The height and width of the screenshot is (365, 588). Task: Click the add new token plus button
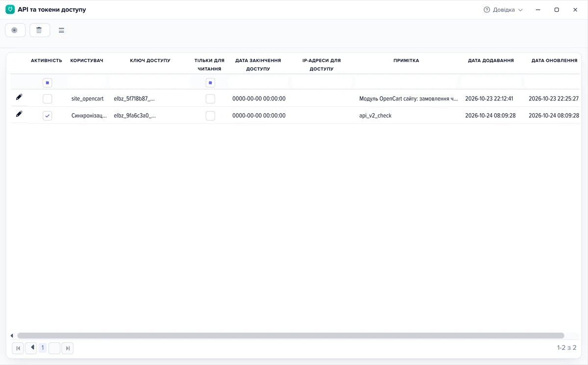[15, 30]
